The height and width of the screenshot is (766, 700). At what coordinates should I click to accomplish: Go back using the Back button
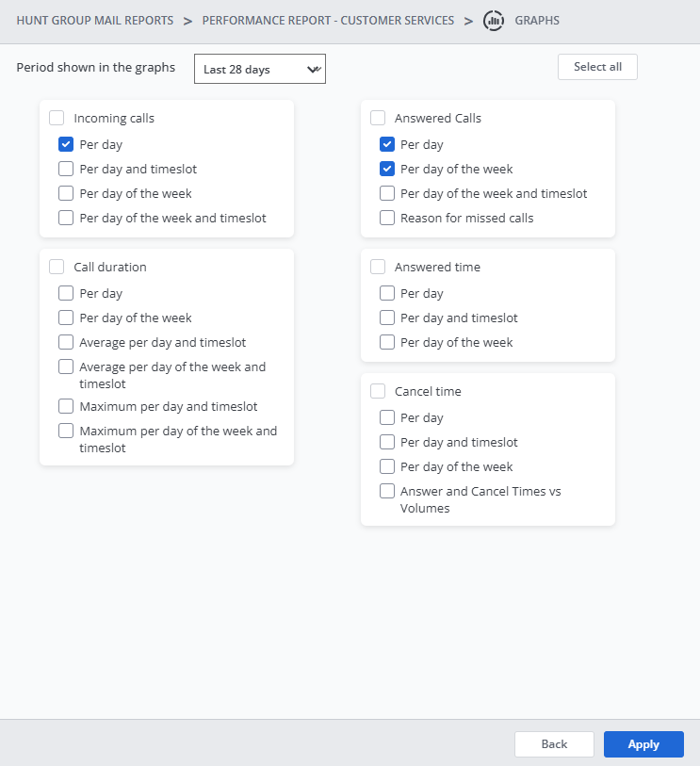(x=554, y=744)
